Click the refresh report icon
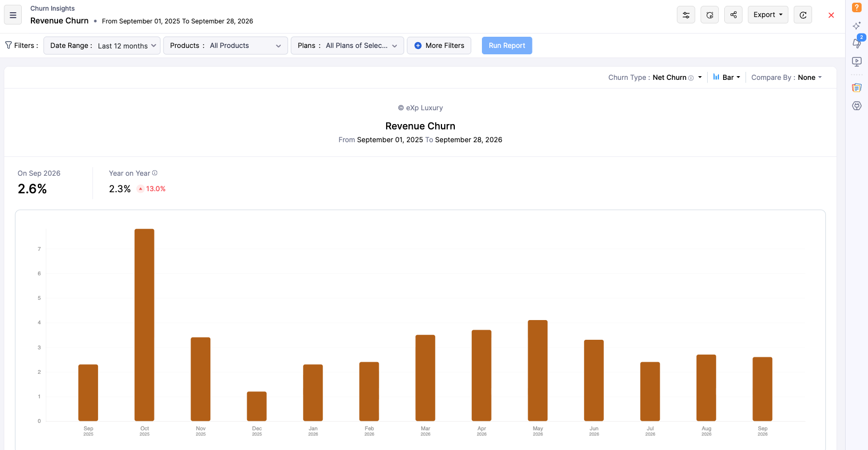The height and width of the screenshot is (450, 868). [803, 15]
